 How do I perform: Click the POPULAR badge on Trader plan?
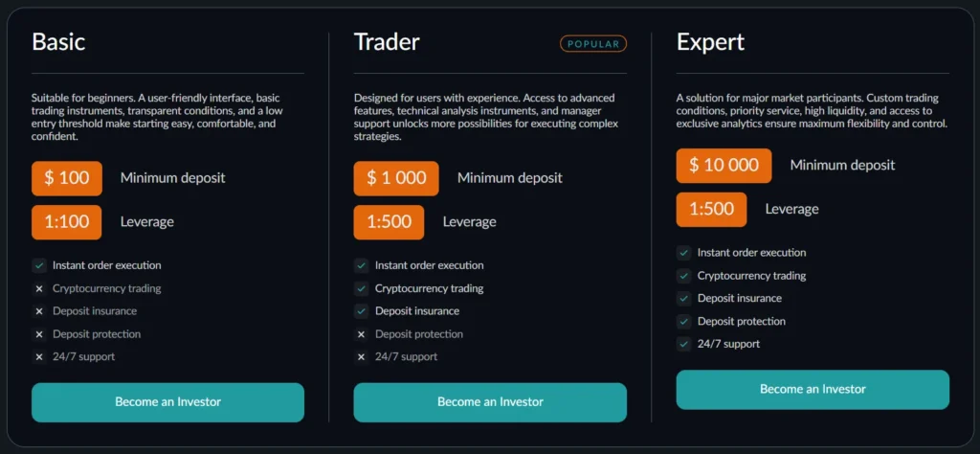593,43
